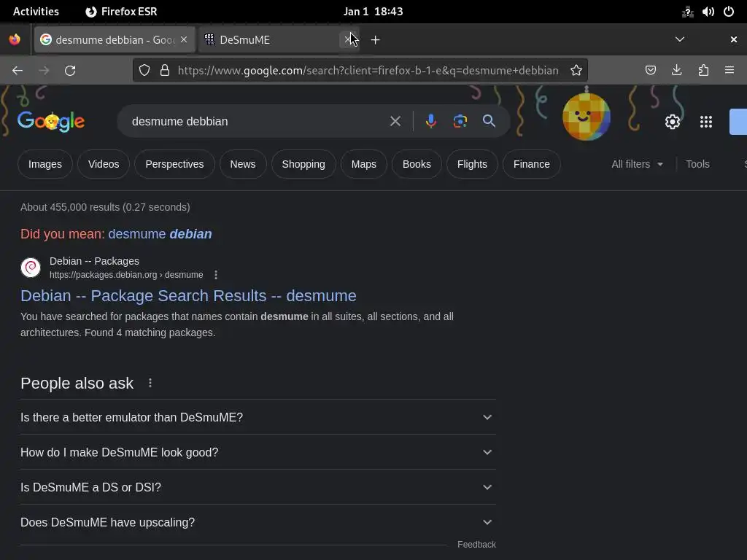
Task: Filter results by Maps
Action: (363, 164)
